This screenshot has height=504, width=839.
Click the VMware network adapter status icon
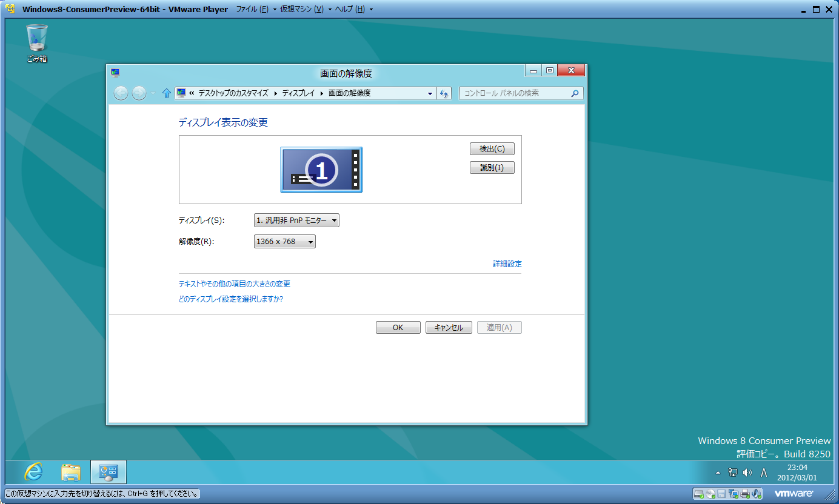pyautogui.click(x=734, y=494)
